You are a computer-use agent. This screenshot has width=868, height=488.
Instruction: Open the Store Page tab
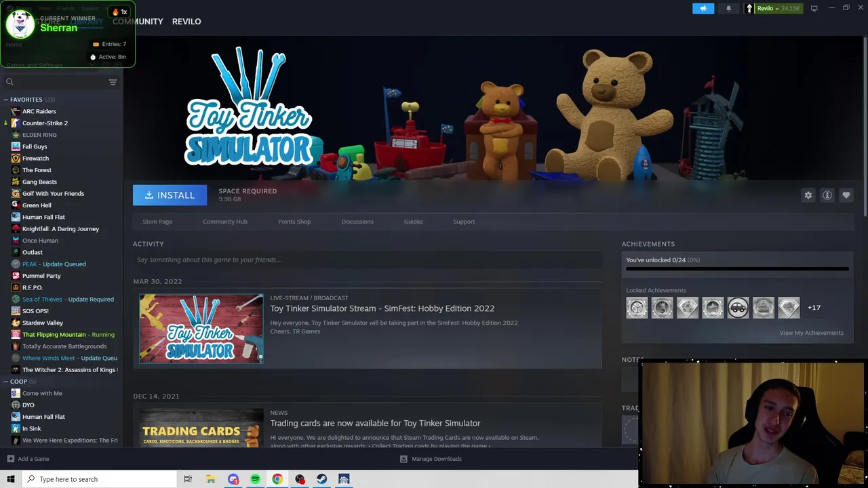click(157, 222)
